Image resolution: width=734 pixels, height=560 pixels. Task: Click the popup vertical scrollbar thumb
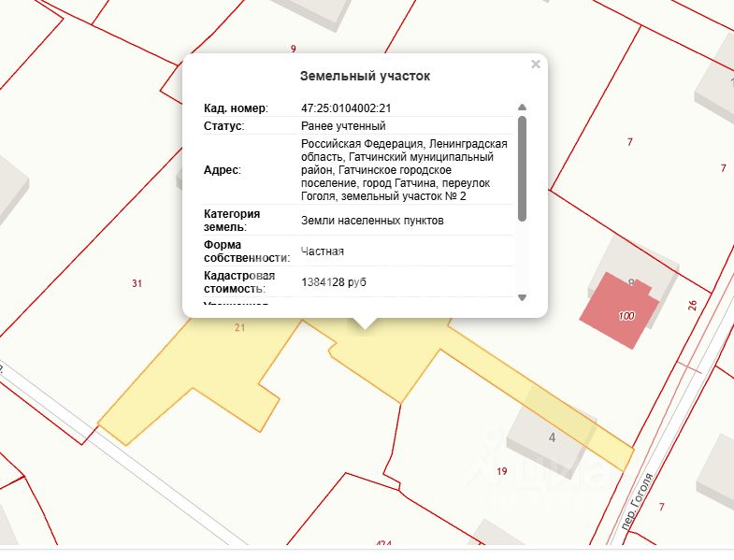click(x=523, y=168)
